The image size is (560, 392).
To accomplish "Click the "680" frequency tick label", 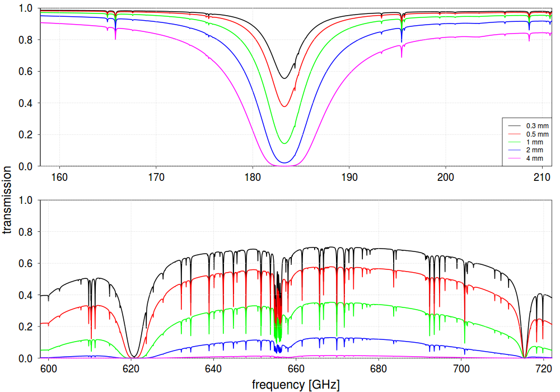I will (379, 369).
